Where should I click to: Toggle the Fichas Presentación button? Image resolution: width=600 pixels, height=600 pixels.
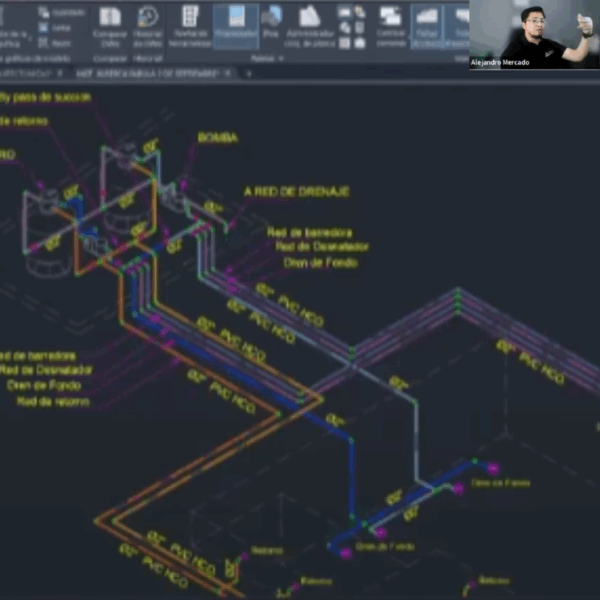(x=459, y=22)
